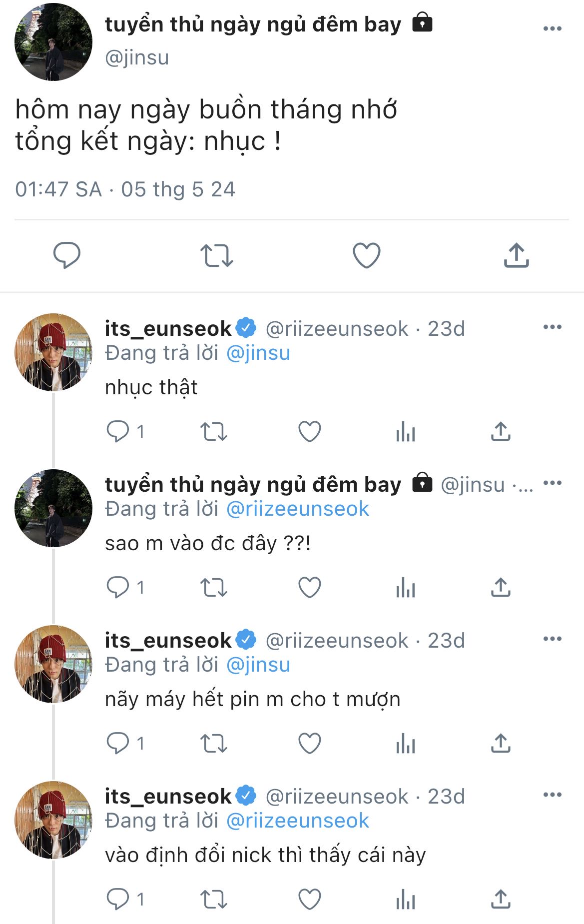This screenshot has width=584, height=924.
Task: Open @jinsu mention link in first reply
Action: coord(258,353)
